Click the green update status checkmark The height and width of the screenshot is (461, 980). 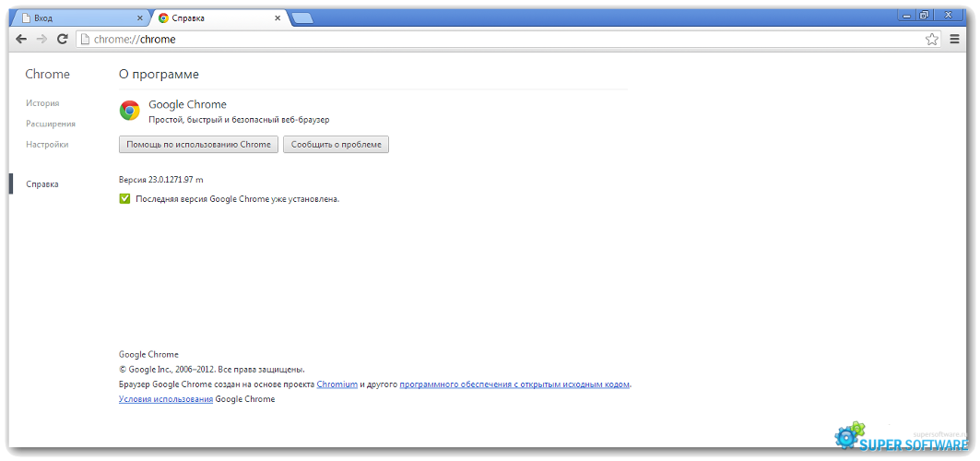pos(124,198)
